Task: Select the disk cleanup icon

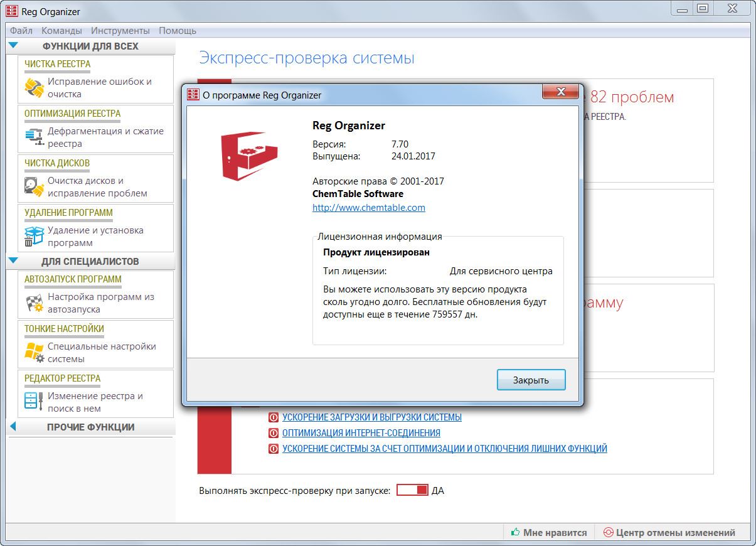Action: click(34, 186)
